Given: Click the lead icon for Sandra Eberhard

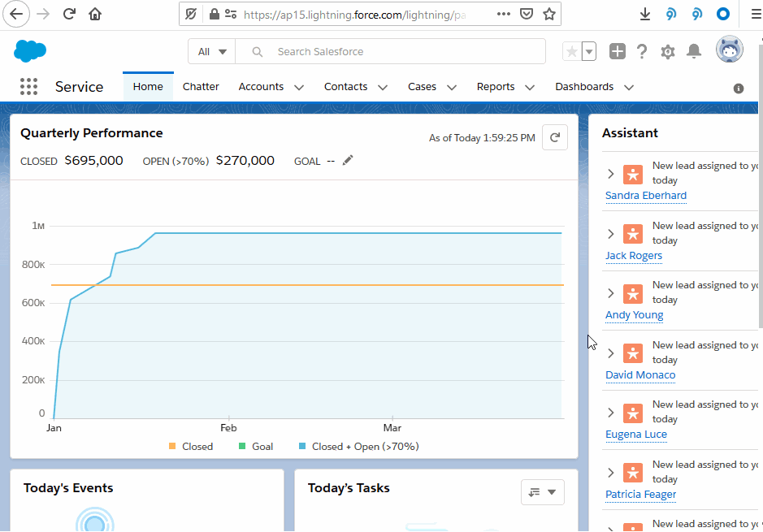Looking at the screenshot, I should coord(633,174).
